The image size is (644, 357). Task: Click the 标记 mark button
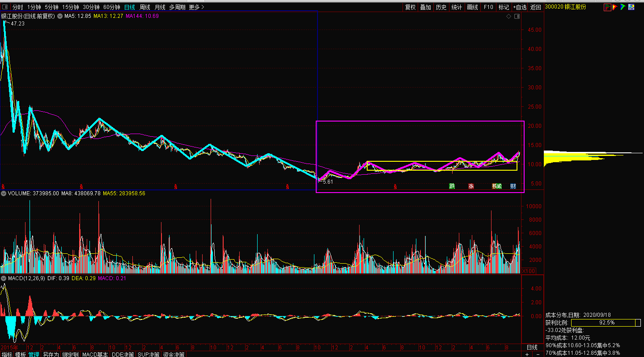[504, 7]
